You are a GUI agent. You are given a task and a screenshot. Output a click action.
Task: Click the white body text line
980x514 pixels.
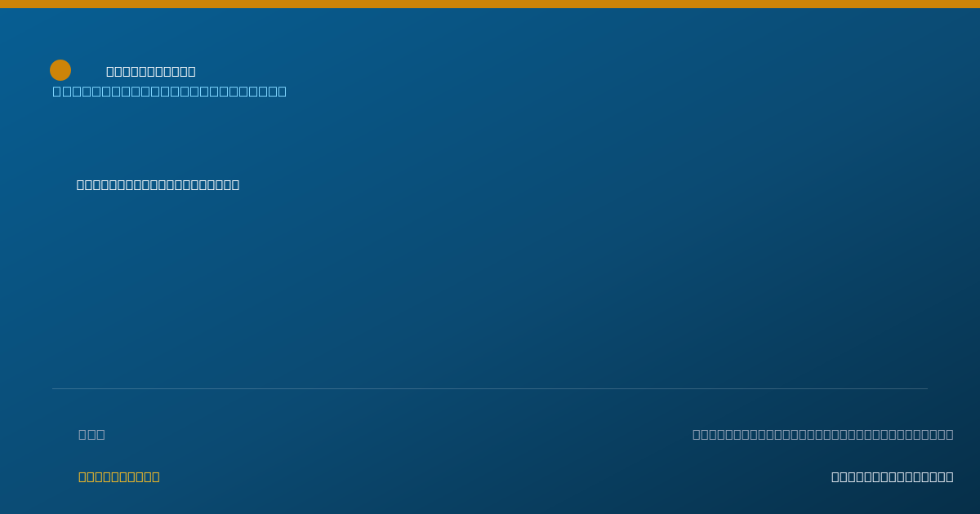158,185
